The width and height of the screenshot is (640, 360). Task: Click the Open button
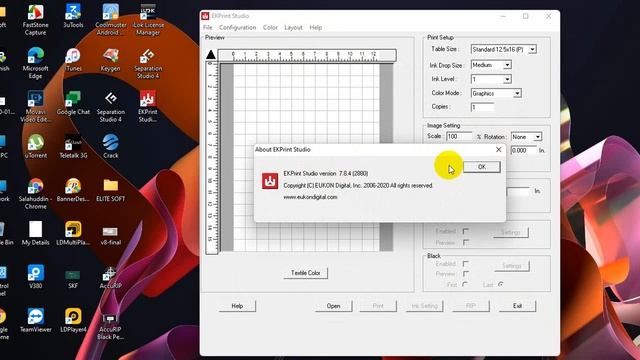coord(333,306)
